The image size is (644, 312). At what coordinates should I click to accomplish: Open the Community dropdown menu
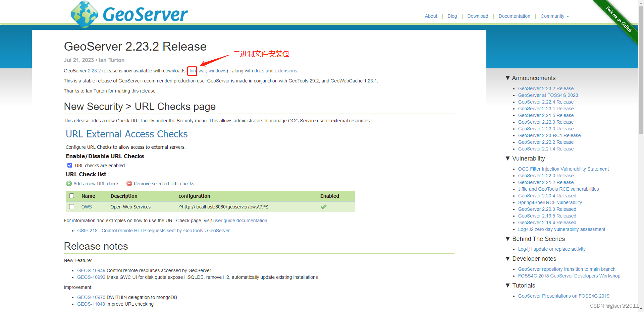tap(554, 16)
